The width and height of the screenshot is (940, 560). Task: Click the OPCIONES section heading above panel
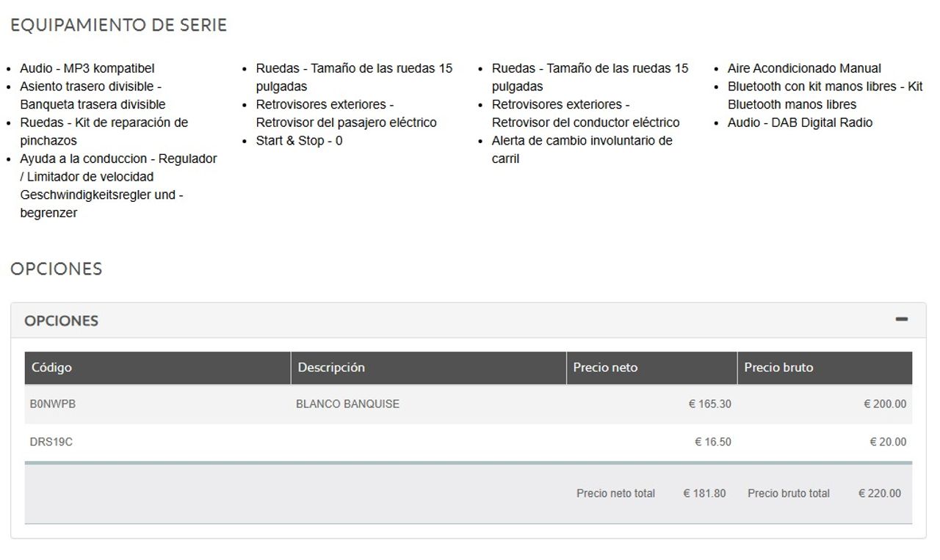point(57,269)
